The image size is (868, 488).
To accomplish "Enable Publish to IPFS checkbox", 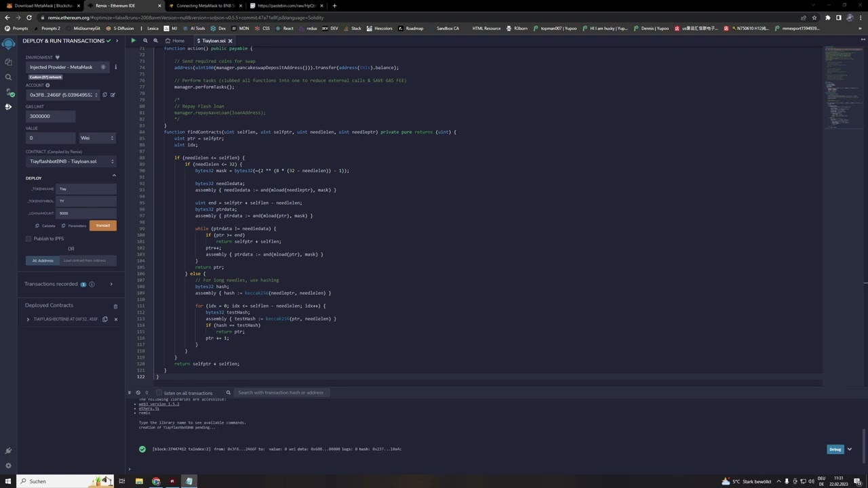I will coord(28,239).
